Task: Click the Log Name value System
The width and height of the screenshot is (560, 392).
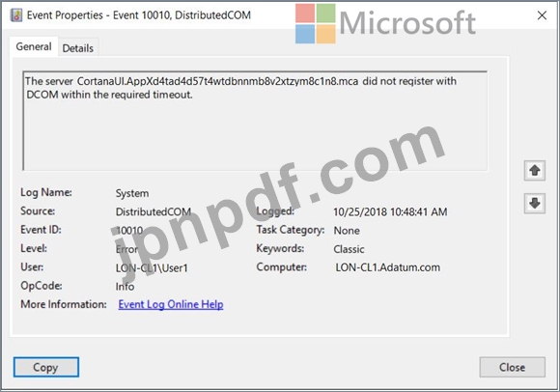Action: (132, 193)
